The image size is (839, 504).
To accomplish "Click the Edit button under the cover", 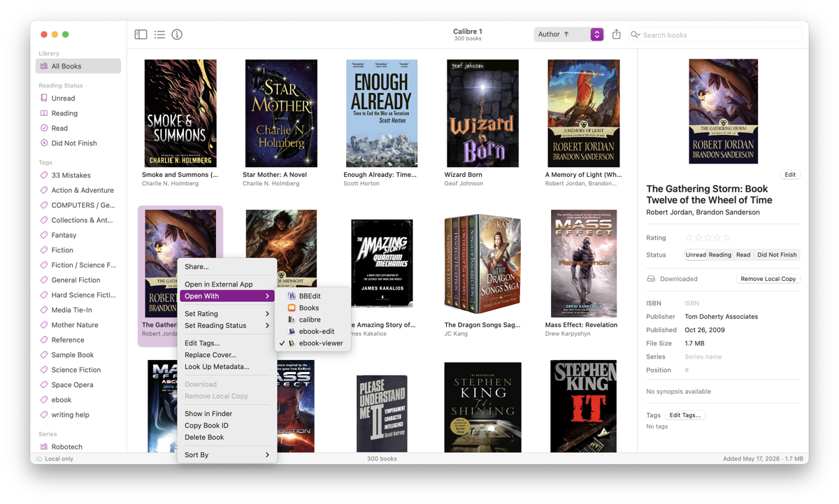I will (789, 175).
